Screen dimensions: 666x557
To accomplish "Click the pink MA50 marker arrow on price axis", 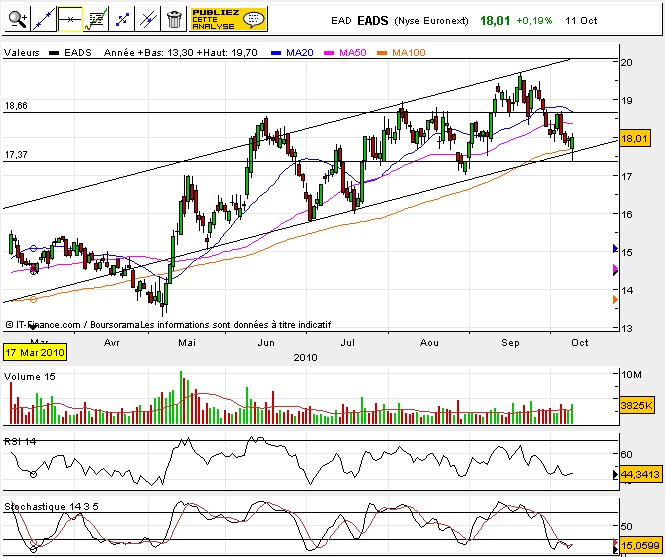I will coord(615,268).
